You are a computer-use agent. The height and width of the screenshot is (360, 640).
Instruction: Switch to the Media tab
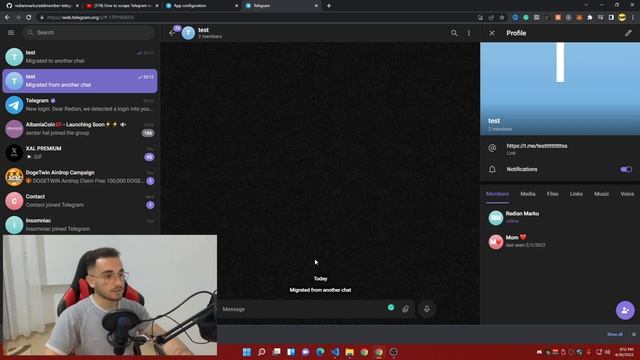click(x=528, y=194)
